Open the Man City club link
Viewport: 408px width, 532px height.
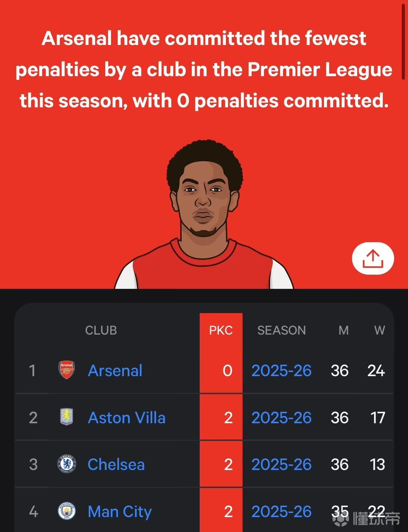(120, 512)
